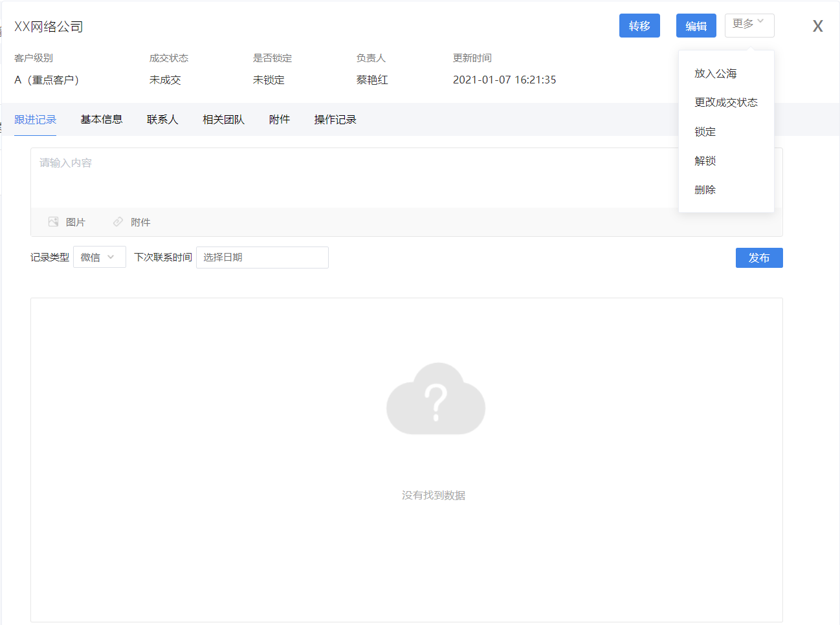Close the customer detail panel with X
This screenshot has width=840, height=625.
click(x=817, y=26)
